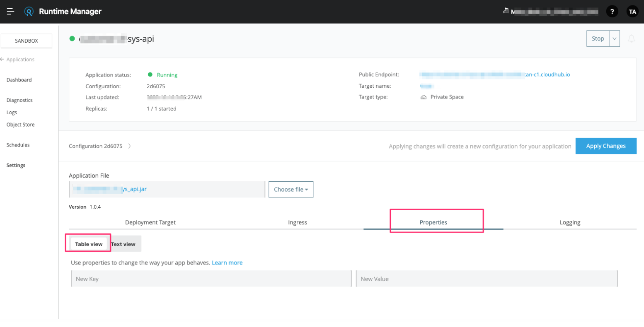The width and height of the screenshot is (644, 327).
Task: Open Logs from the sidebar
Action: [12, 112]
